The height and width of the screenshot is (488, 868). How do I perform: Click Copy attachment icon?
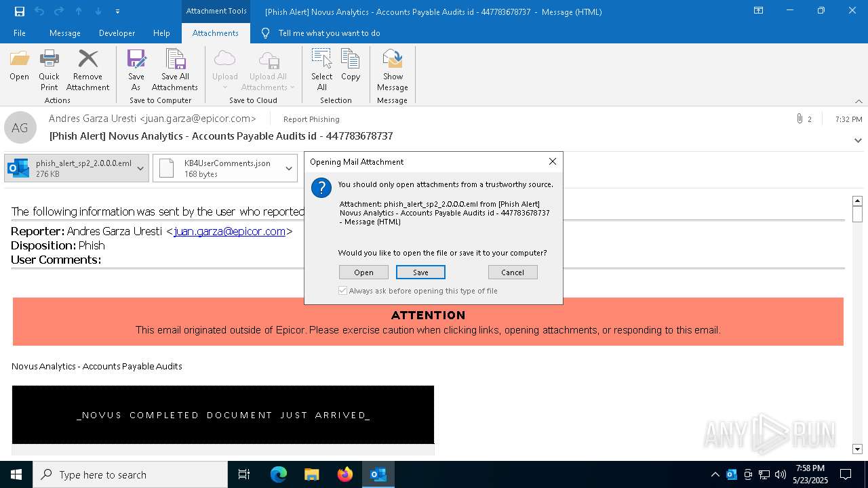click(x=351, y=65)
